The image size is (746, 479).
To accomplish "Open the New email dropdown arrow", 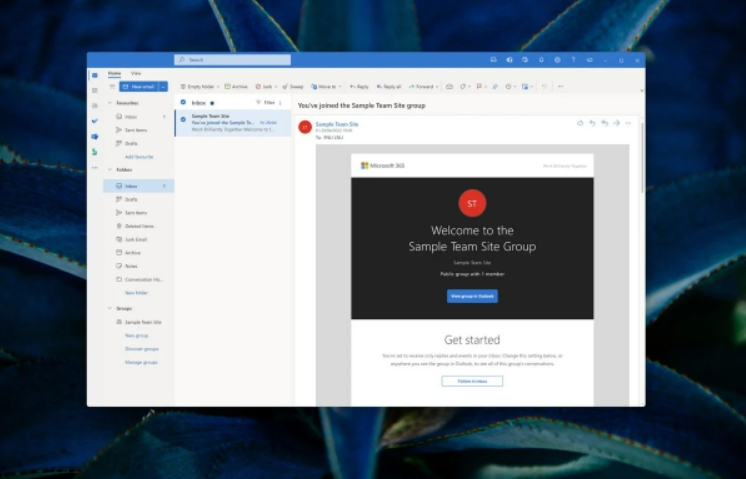I will pos(163,87).
